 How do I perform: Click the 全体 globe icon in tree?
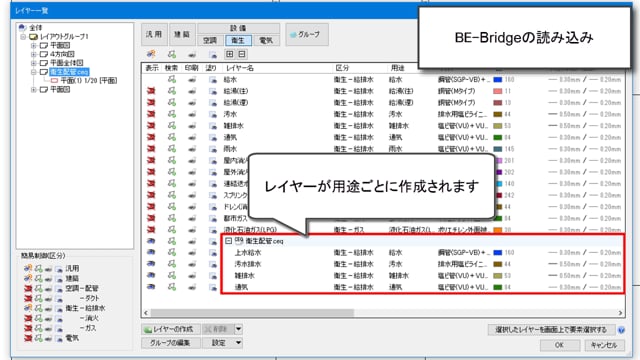pos(22,27)
